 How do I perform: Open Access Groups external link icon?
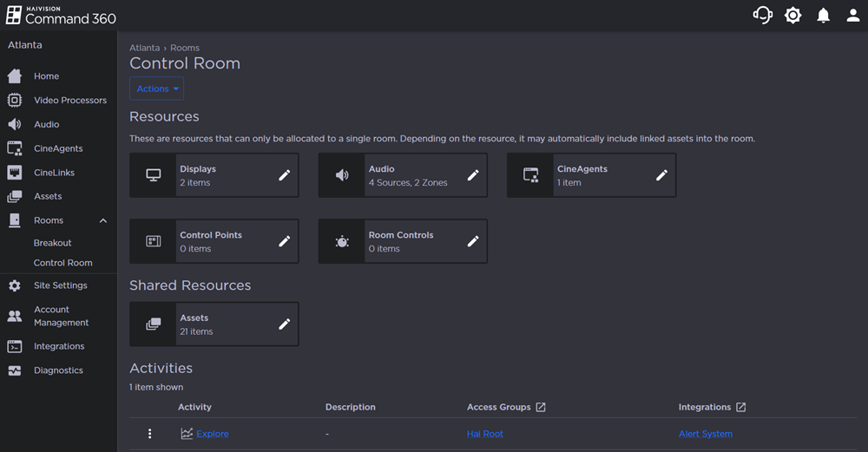click(x=541, y=407)
